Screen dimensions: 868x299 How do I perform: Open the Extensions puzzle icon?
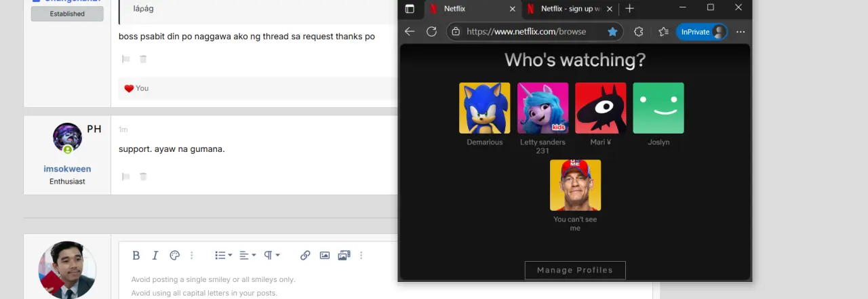[638, 31]
